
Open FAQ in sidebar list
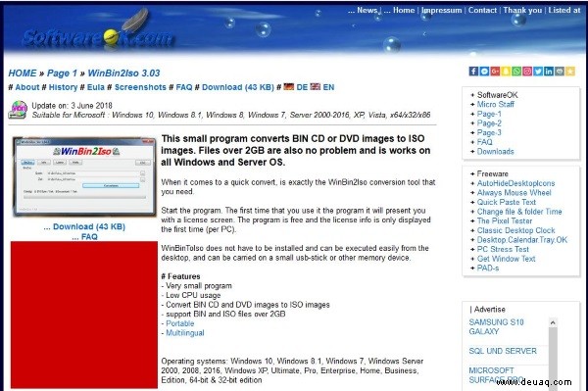point(484,142)
